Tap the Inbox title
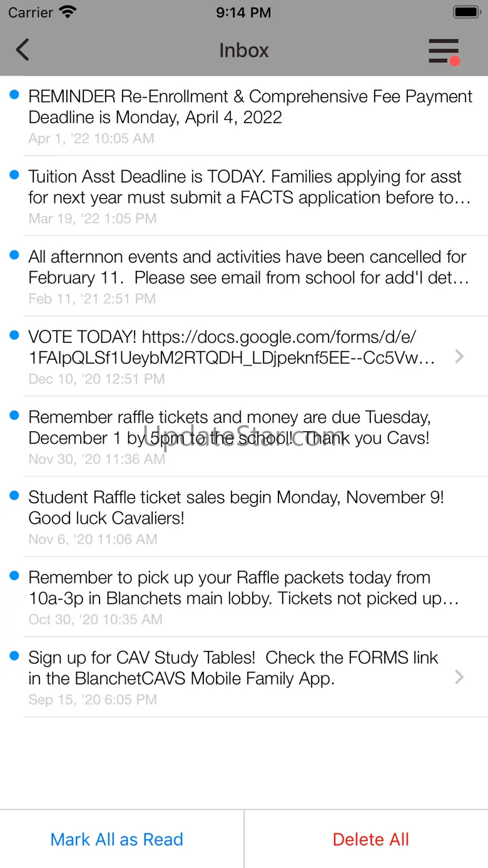 coord(244,50)
